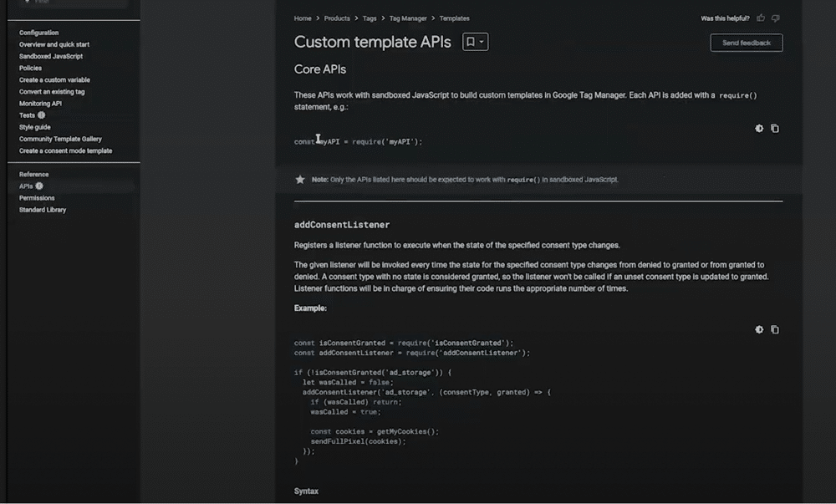Click the code line const myAPI = require('myAPI');
Image resolution: width=836 pixels, height=504 pixels.
click(x=359, y=142)
